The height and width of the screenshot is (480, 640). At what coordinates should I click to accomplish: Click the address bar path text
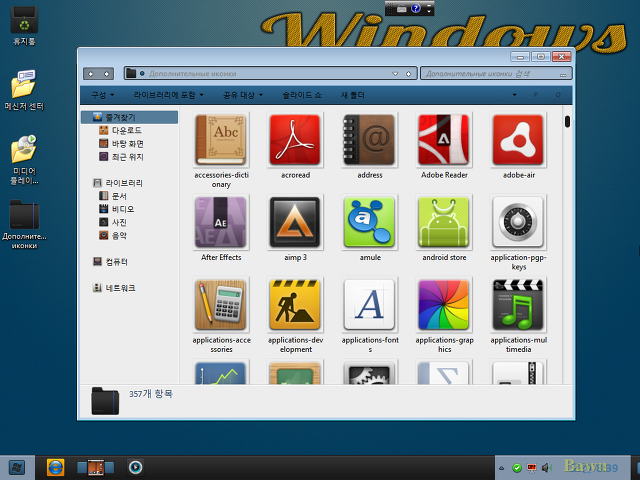coord(192,74)
